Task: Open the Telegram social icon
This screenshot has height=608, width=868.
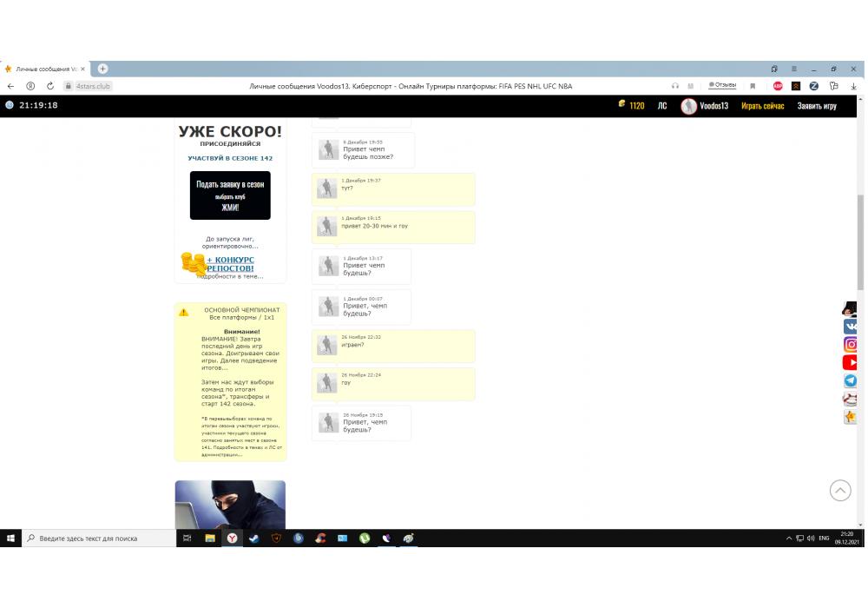Action: click(x=850, y=380)
